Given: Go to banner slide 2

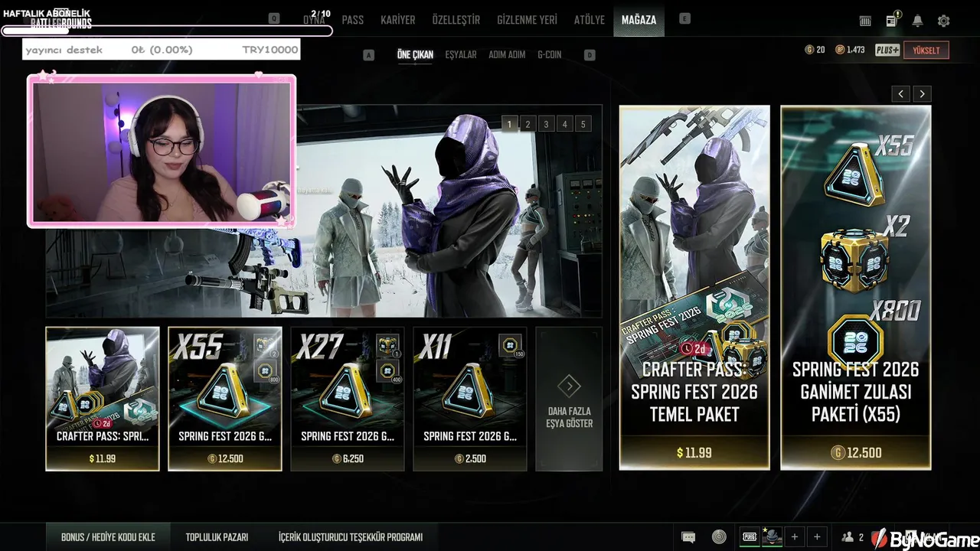Looking at the screenshot, I should pyautogui.click(x=528, y=124).
